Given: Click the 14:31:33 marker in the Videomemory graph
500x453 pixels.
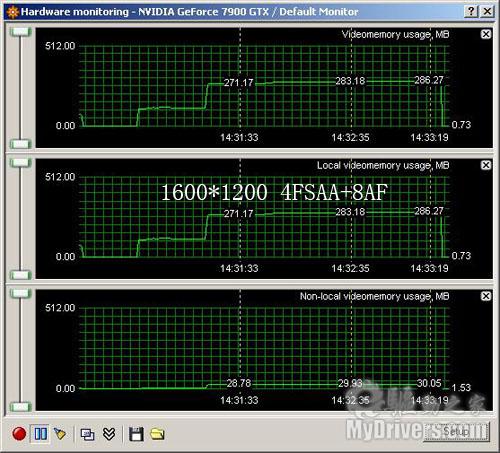Looking at the screenshot, I should pos(239,137).
